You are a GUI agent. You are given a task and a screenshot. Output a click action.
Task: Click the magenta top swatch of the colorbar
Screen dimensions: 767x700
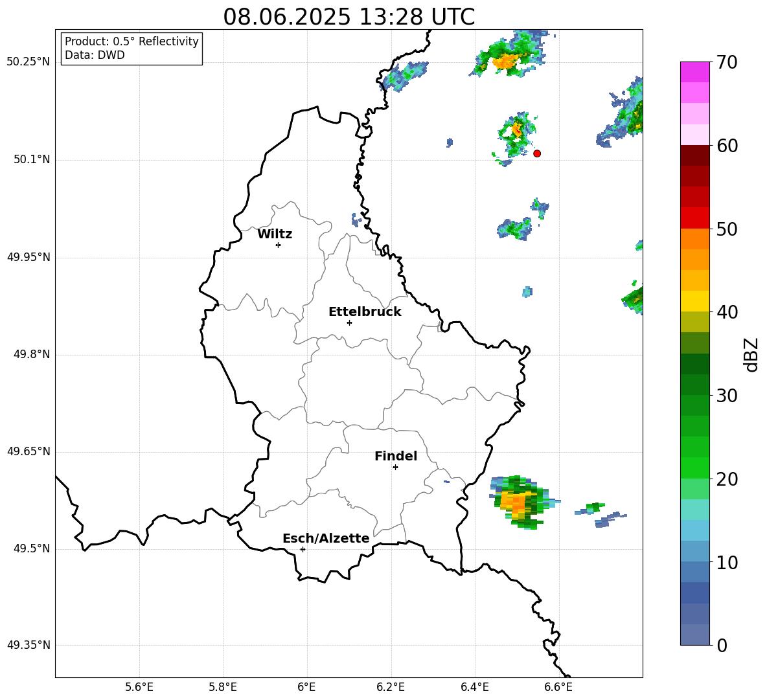[694, 72]
